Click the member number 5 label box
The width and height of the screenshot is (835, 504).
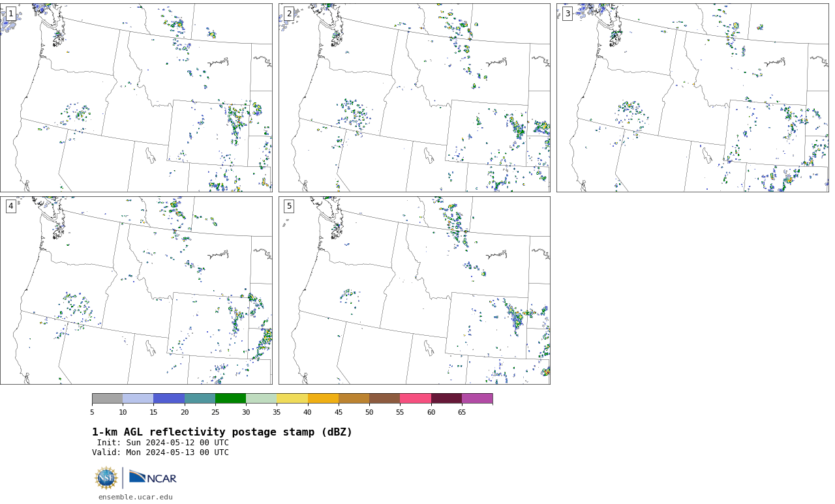tap(289, 206)
